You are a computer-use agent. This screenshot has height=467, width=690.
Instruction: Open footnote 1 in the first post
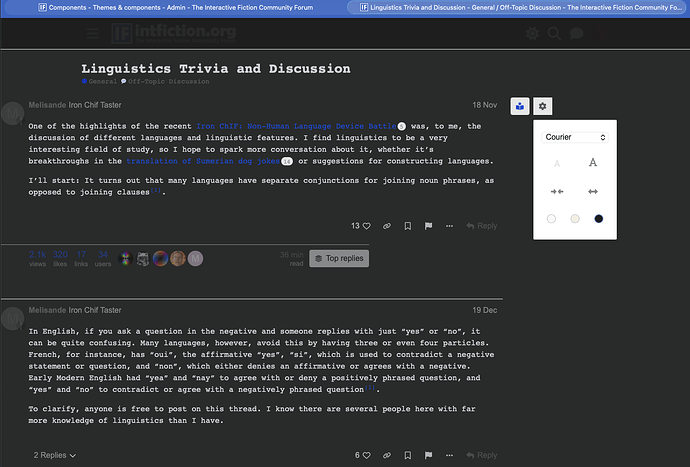156,190
